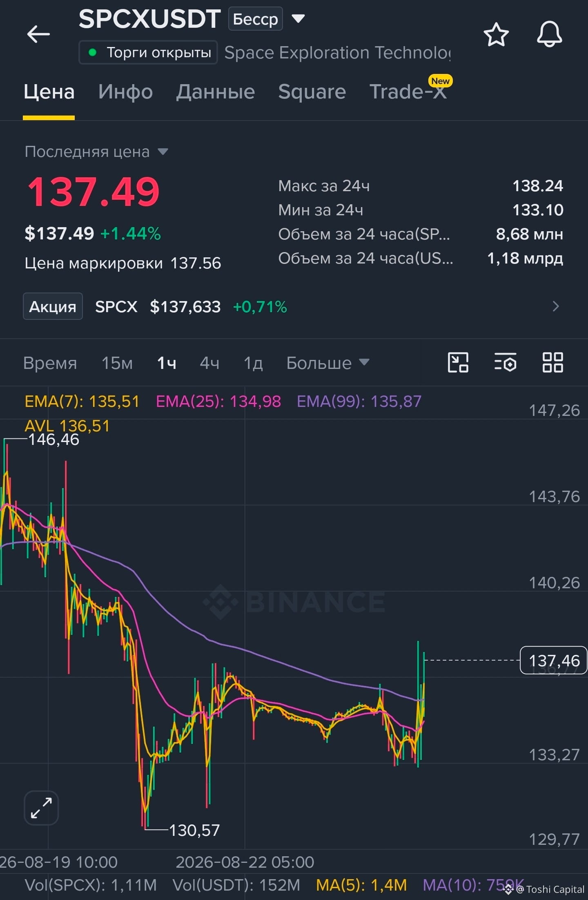588x900 pixels.
Task: Tap the 137,46 current price marker
Action: 554,660
